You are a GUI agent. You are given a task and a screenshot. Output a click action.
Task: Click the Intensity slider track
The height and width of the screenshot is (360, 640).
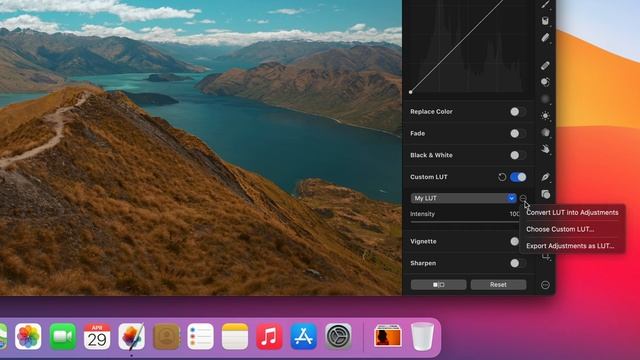tap(464, 222)
